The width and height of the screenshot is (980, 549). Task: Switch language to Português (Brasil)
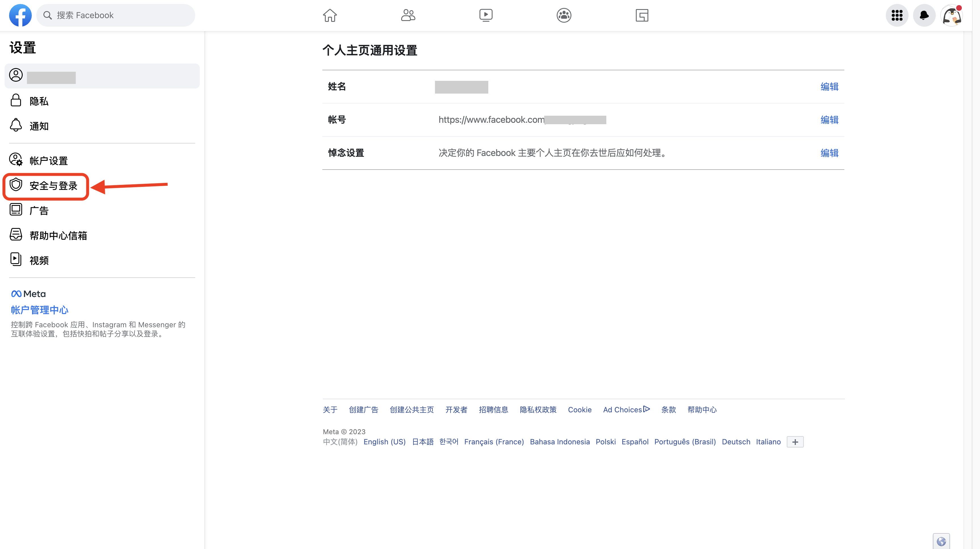685,442
